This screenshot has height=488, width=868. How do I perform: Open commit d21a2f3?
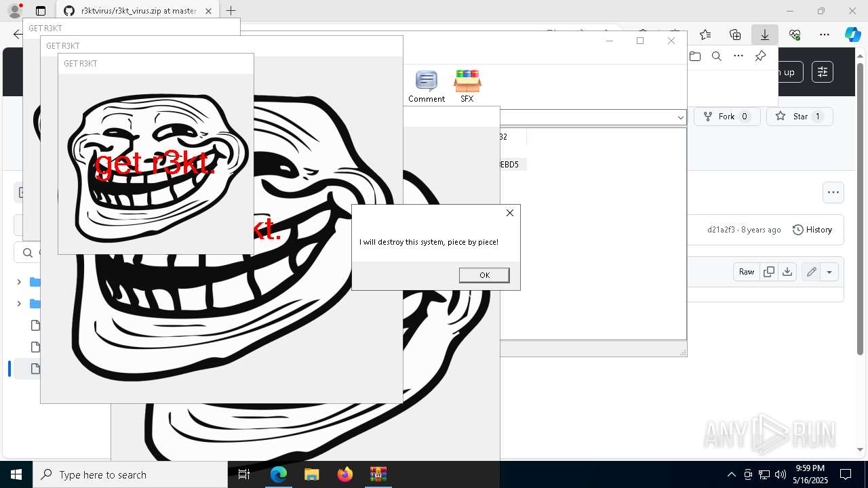(721, 230)
